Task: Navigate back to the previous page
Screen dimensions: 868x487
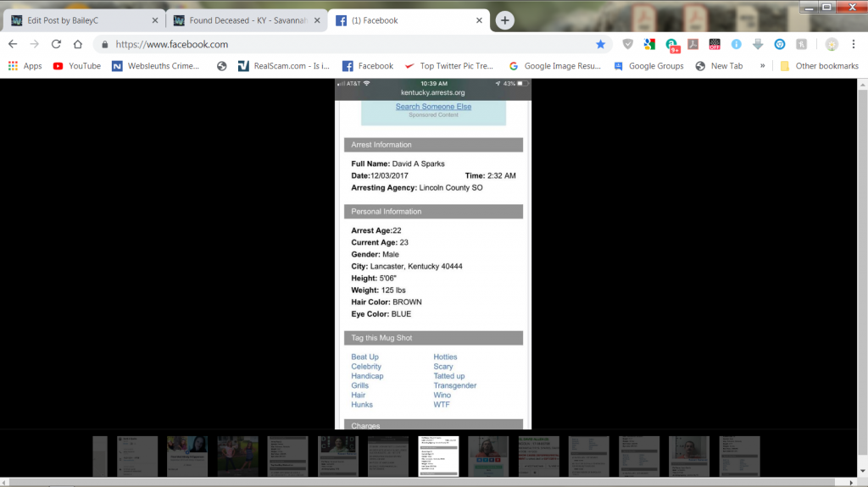Action: click(x=13, y=44)
